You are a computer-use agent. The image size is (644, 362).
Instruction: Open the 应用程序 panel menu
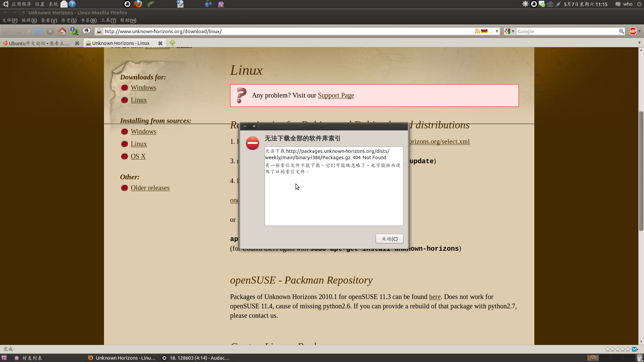click(x=21, y=4)
